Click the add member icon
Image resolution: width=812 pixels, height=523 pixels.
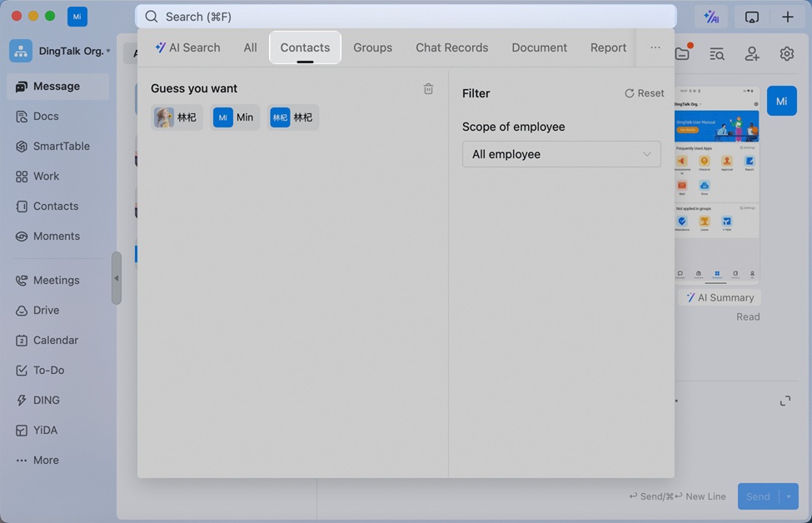[x=752, y=54]
